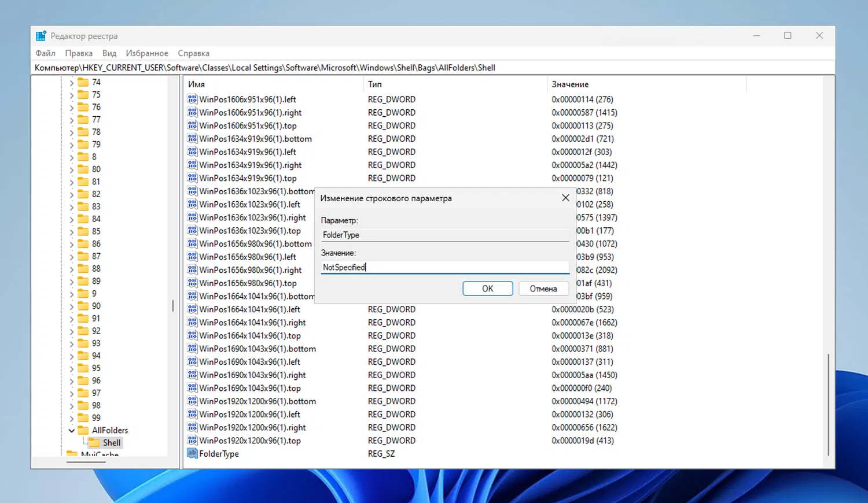Select the folder icon for key 74
The width and height of the screenshot is (868, 503).
pos(83,82)
